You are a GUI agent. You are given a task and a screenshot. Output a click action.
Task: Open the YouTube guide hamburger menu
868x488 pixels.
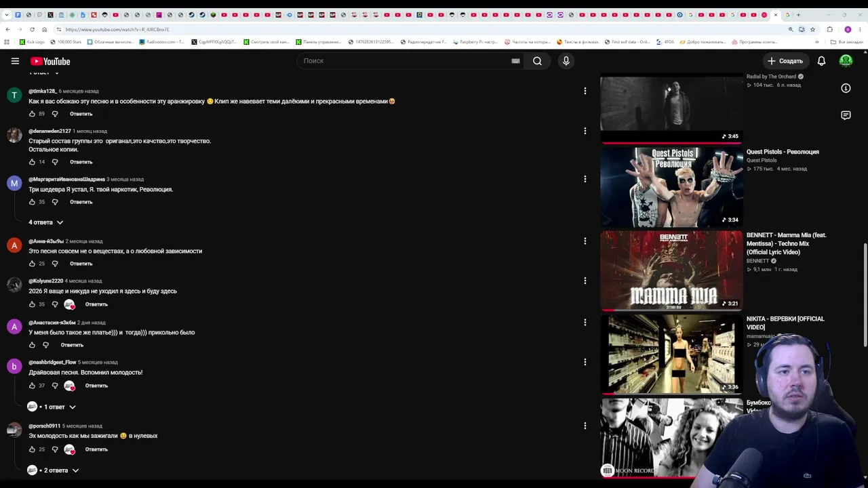coord(15,61)
